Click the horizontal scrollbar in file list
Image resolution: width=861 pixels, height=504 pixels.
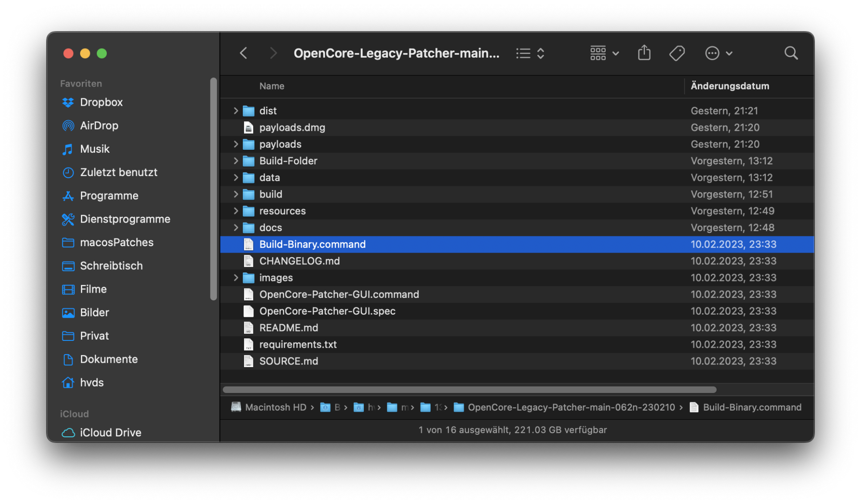(x=469, y=390)
